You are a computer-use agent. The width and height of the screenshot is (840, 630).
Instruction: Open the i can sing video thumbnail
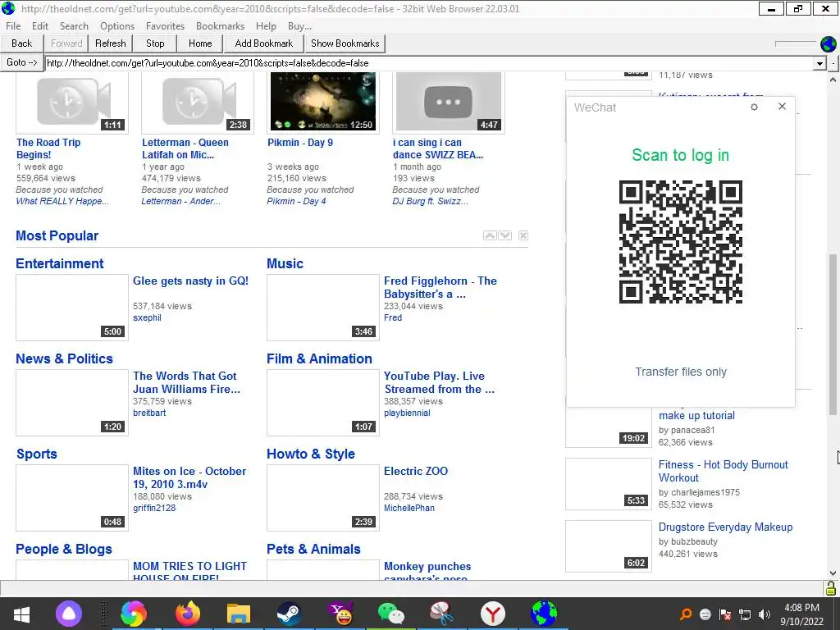[x=449, y=102]
